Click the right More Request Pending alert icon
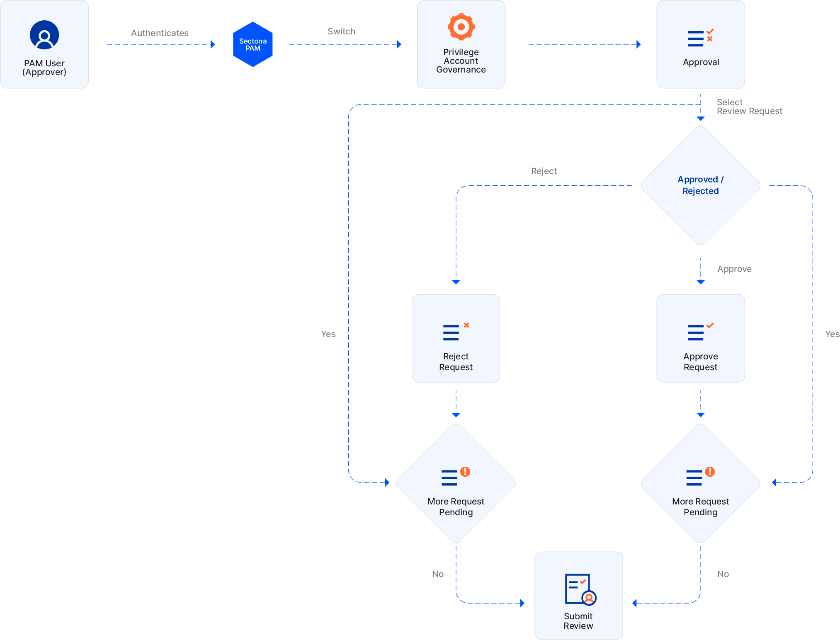The image size is (840, 640). point(700,477)
